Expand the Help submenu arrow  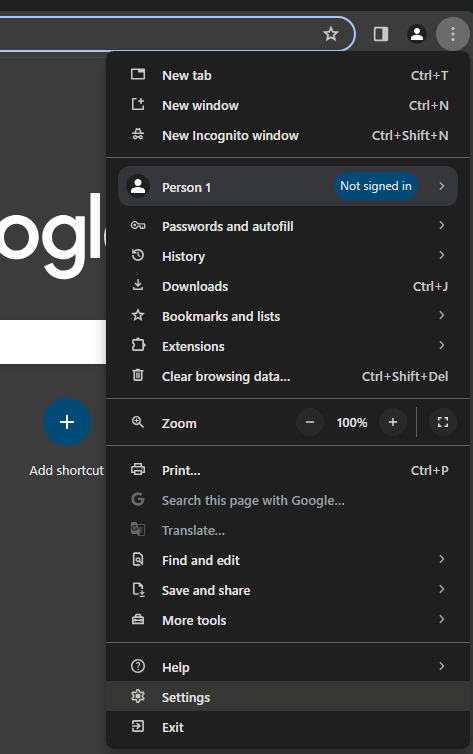click(x=442, y=666)
